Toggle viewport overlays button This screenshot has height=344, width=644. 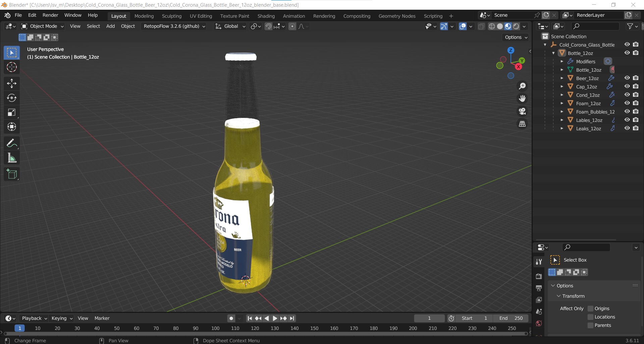click(x=463, y=26)
